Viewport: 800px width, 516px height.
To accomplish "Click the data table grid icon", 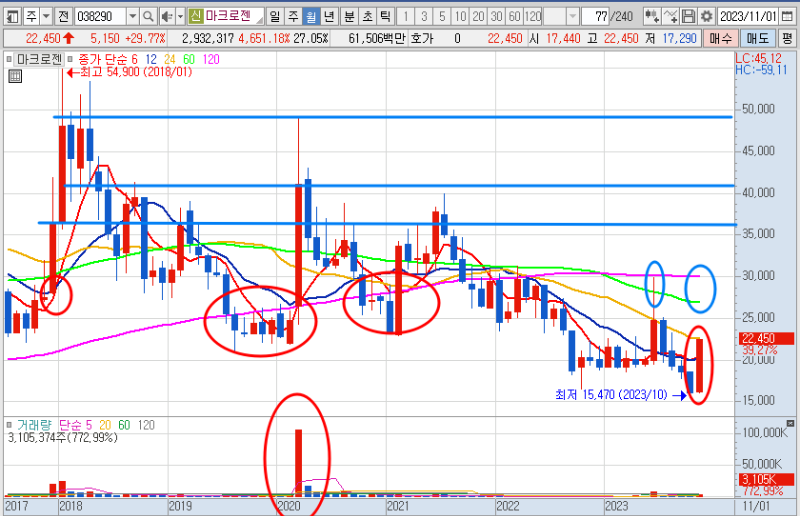I will tap(15, 77).
